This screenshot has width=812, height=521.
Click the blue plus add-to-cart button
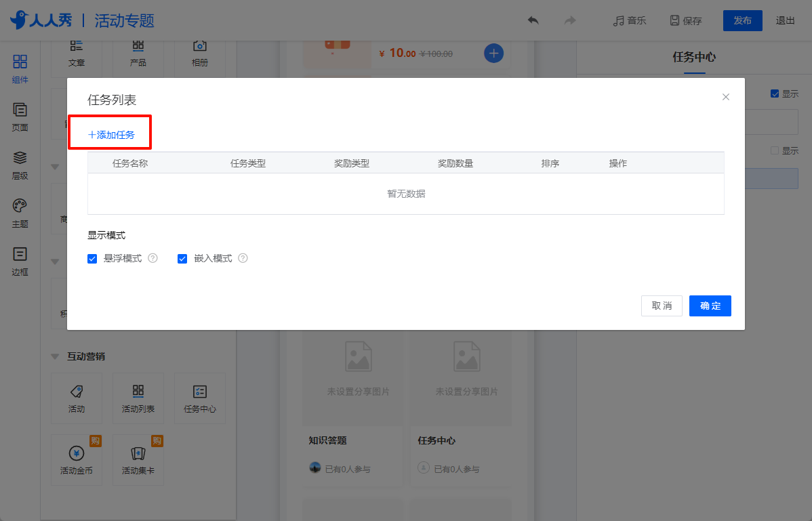(493, 54)
